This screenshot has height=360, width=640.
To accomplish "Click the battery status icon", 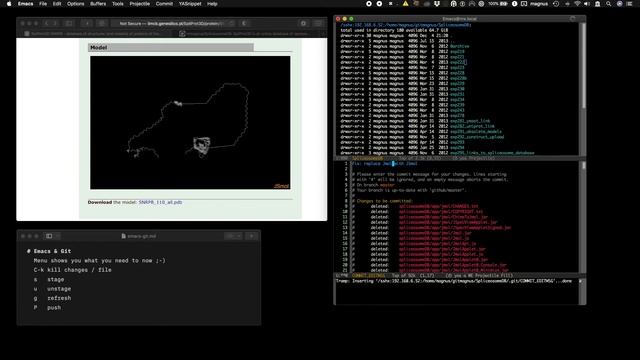I will (504, 4).
